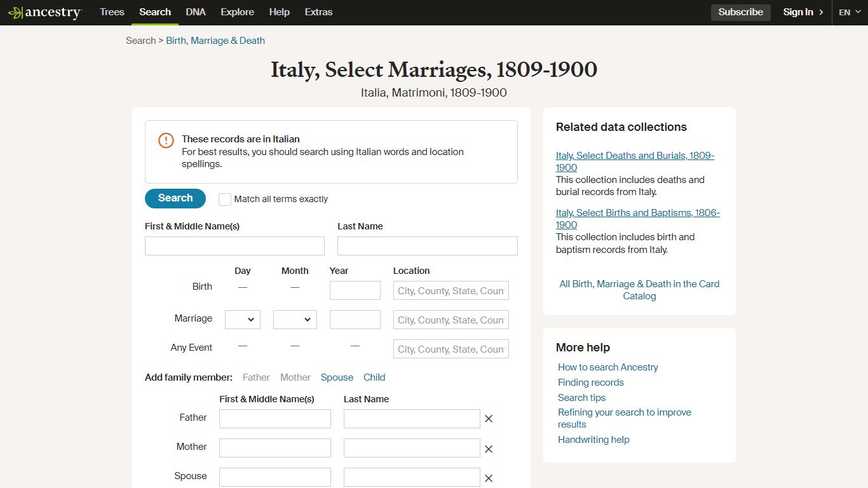Open the Help menu

(x=280, y=12)
